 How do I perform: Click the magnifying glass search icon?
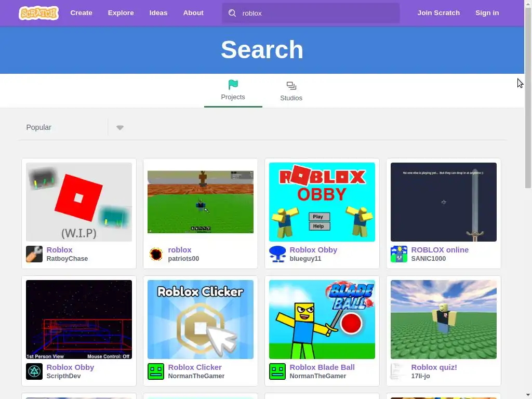pyautogui.click(x=232, y=13)
